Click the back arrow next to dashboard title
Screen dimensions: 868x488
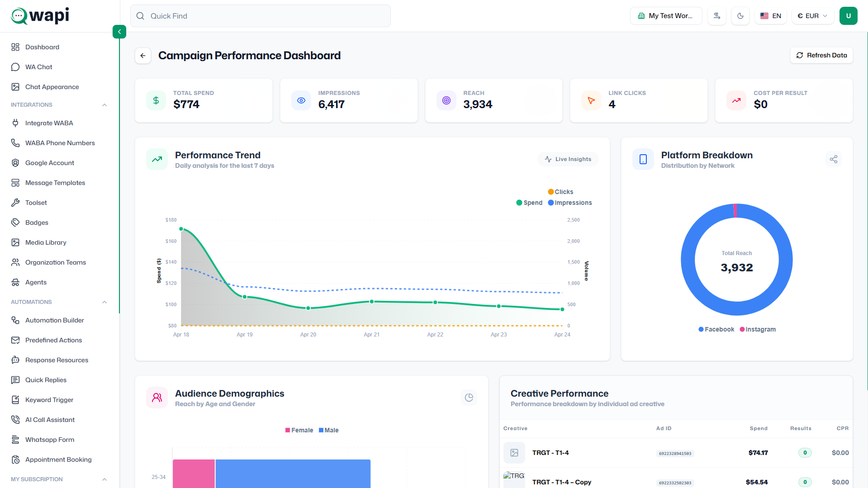coord(143,56)
